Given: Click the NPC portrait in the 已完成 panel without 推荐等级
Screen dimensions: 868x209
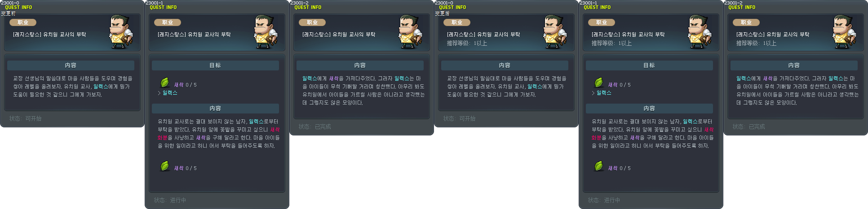Looking at the screenshot, I should (411, 32).
